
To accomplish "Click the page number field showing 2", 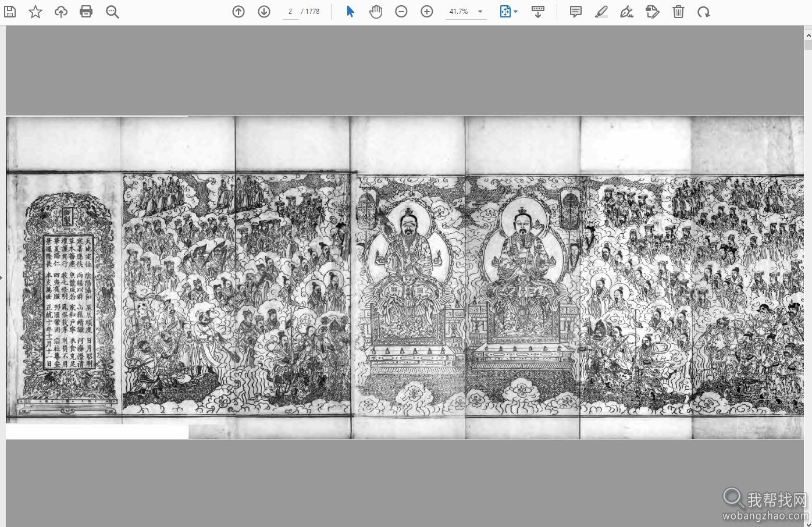I will click(x=290, y=12).
